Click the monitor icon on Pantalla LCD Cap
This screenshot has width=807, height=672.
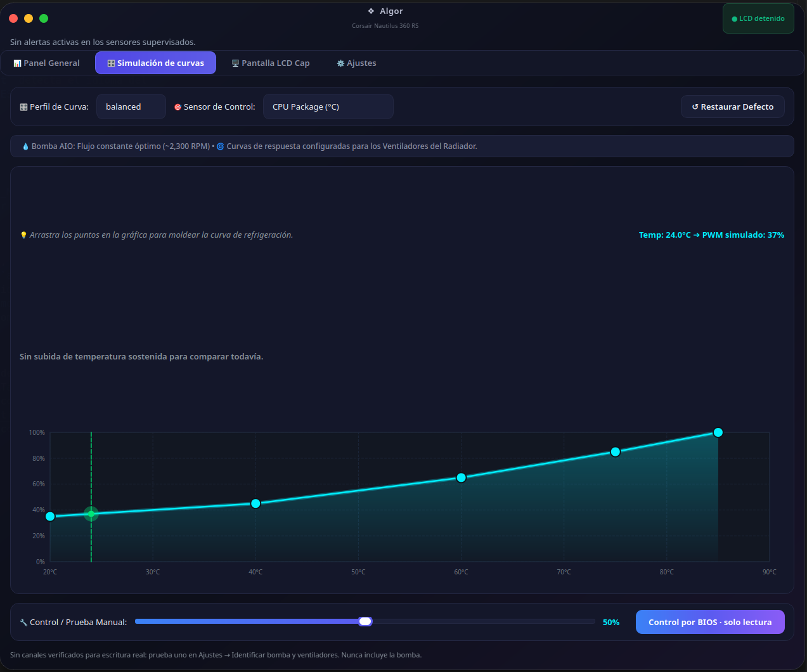pyautogui.click(x=235, y=63)
